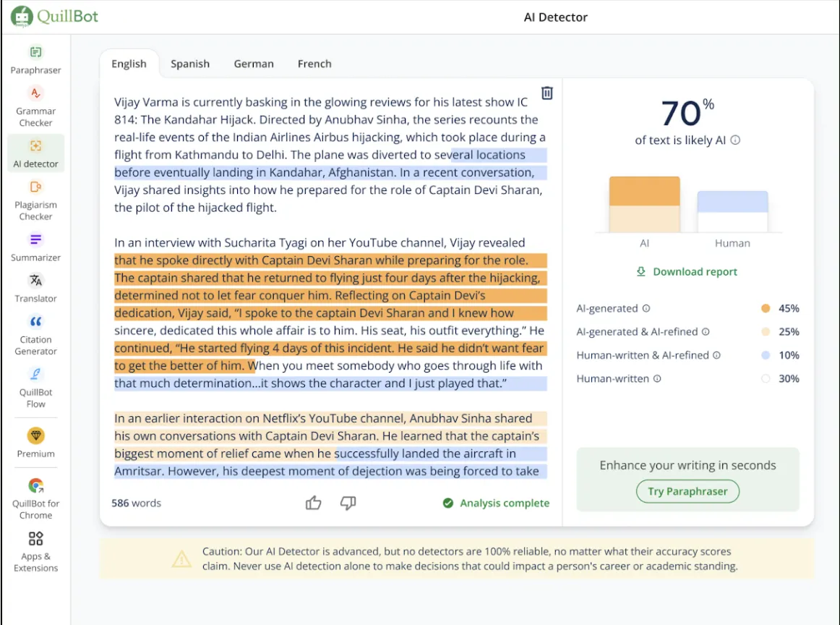Select the French language tab
The width and height of the screenshot is (840, 625).
(x=314, y=64)
